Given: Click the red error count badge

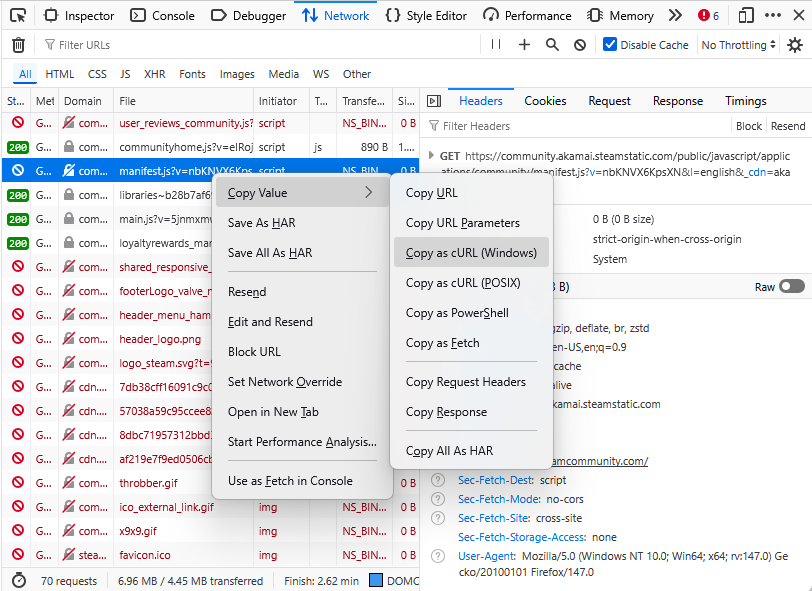Looking at the screenshot, I should point(708,16).
